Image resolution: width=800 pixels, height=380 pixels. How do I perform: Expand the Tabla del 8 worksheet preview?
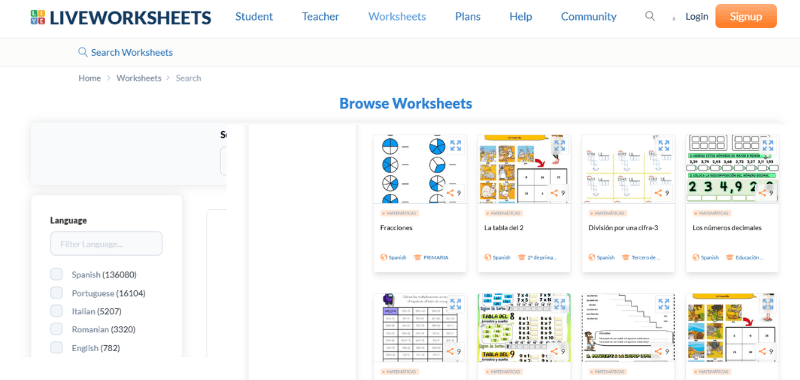[560, 305]
